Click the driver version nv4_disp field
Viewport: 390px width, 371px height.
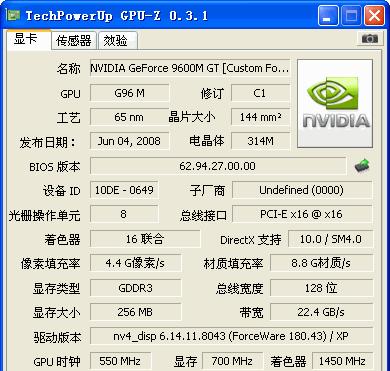(231, 336)
